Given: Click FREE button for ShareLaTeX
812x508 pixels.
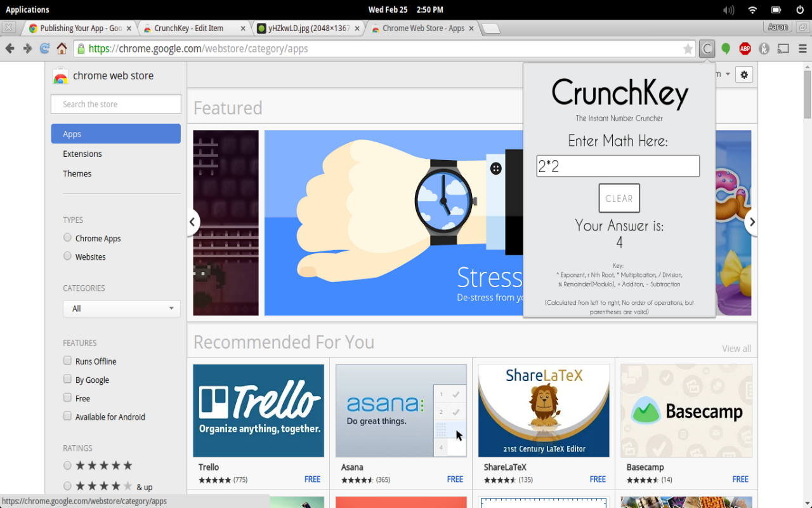Looking at the screenshot, I should click(598, 479).
